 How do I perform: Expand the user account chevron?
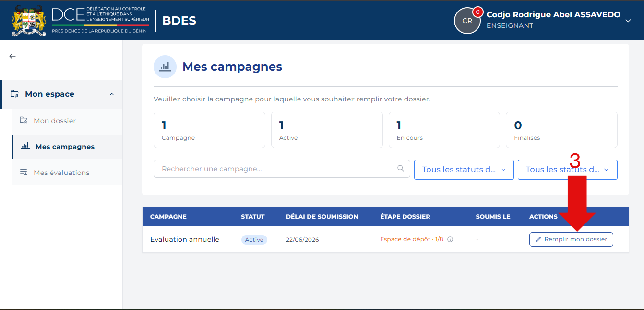(628, 21)
